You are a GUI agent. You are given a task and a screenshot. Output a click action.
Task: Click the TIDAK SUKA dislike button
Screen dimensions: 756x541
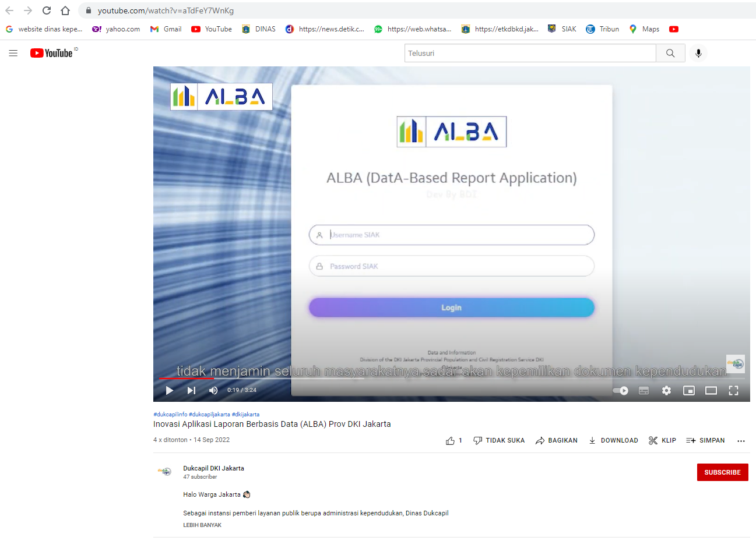pyautogui.click(x=499, y=440)
